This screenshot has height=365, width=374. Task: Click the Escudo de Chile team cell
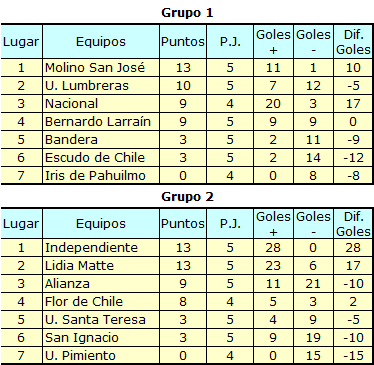tap(101, 158)
